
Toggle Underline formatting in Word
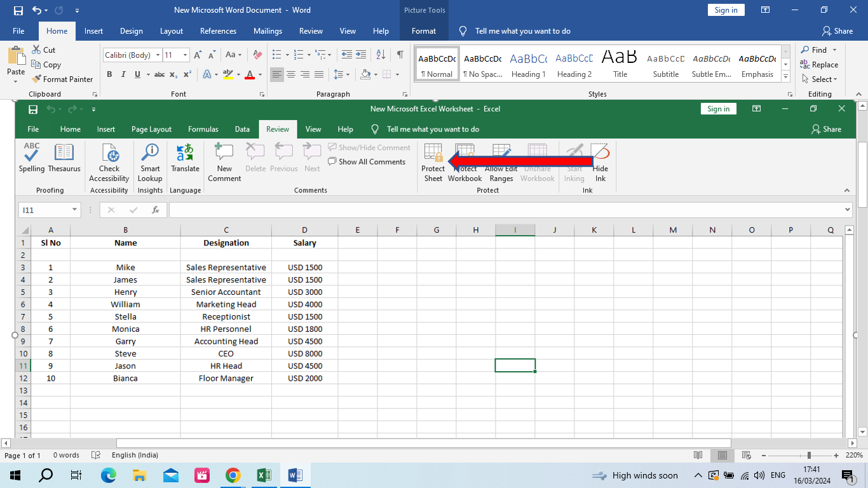pyautogui.click(x=138, y=74)
